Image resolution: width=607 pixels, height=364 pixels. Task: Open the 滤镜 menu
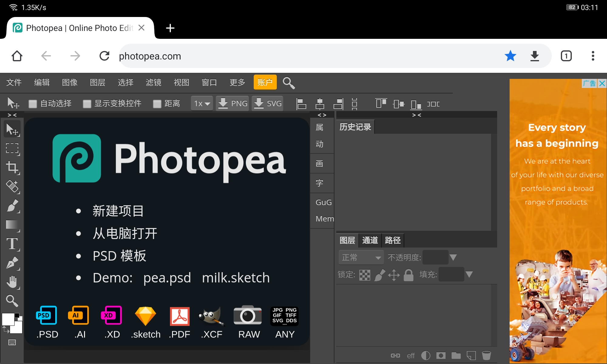(x=154, y=82)
